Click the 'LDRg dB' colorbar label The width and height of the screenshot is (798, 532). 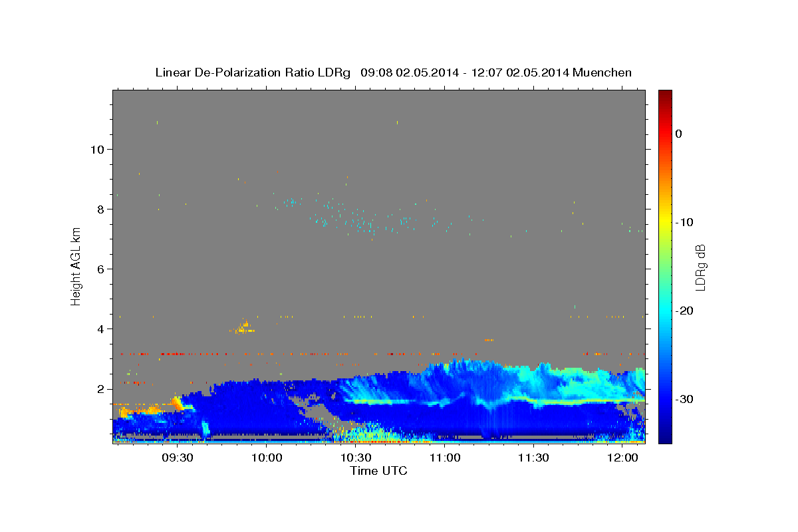(700, 267)
